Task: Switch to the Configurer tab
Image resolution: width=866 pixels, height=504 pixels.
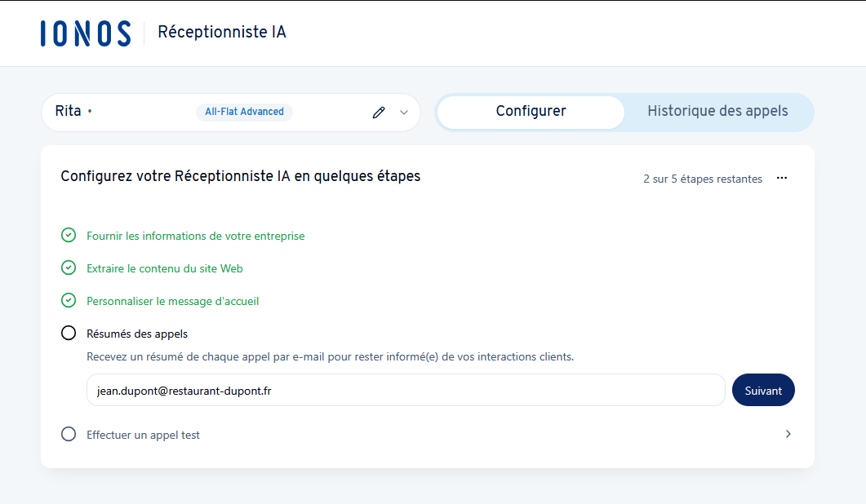Action: (x=531, y=112)
